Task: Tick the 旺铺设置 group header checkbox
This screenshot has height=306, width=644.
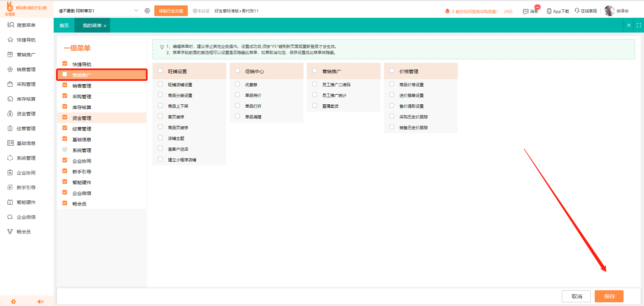Action: 160,71
